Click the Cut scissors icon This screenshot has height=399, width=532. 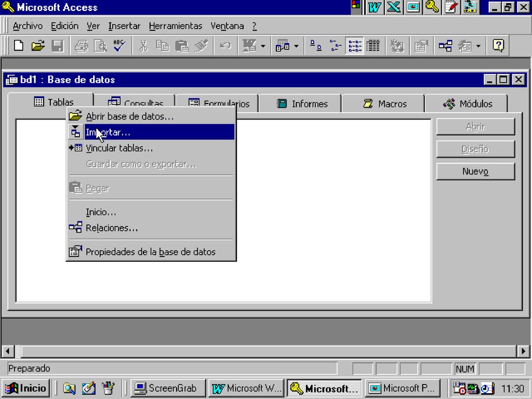(x=143, y=46)
